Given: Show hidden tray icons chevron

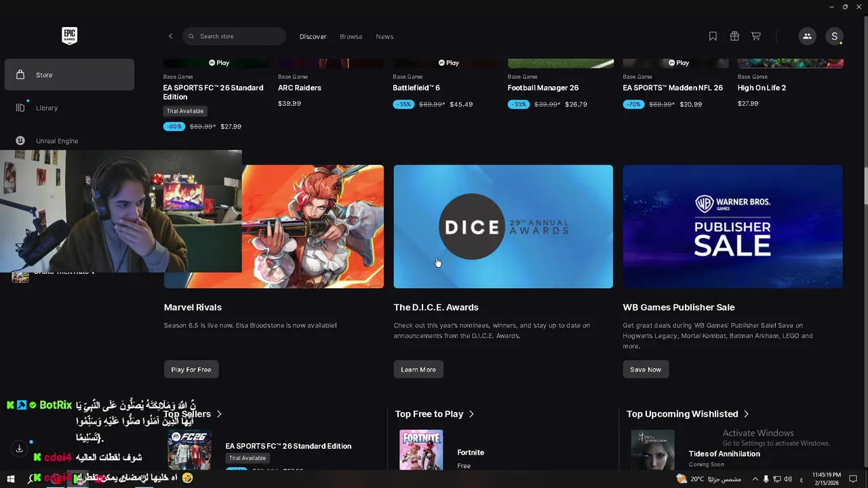Looking at the screenshot, I should pos(755,479).
